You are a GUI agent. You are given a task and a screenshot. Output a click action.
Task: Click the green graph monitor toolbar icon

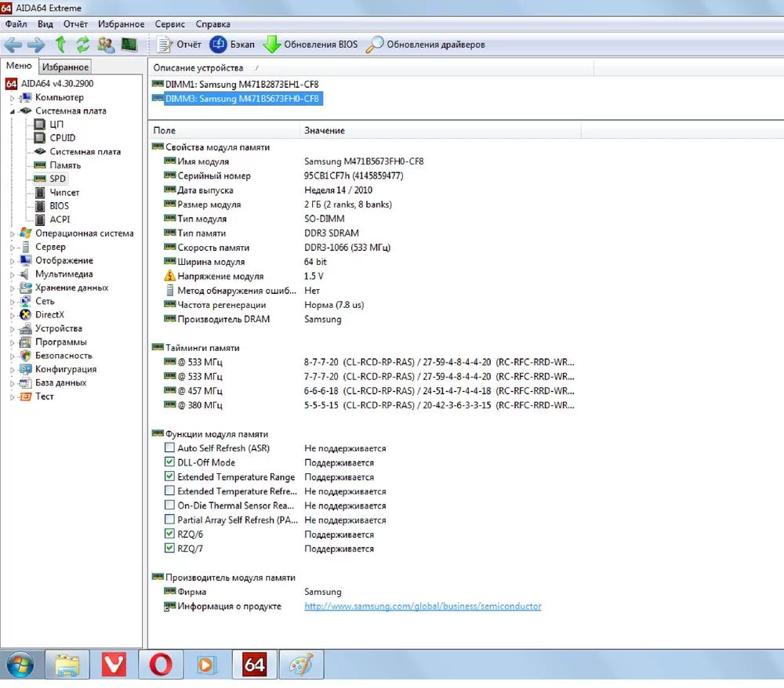pos(129,45)
